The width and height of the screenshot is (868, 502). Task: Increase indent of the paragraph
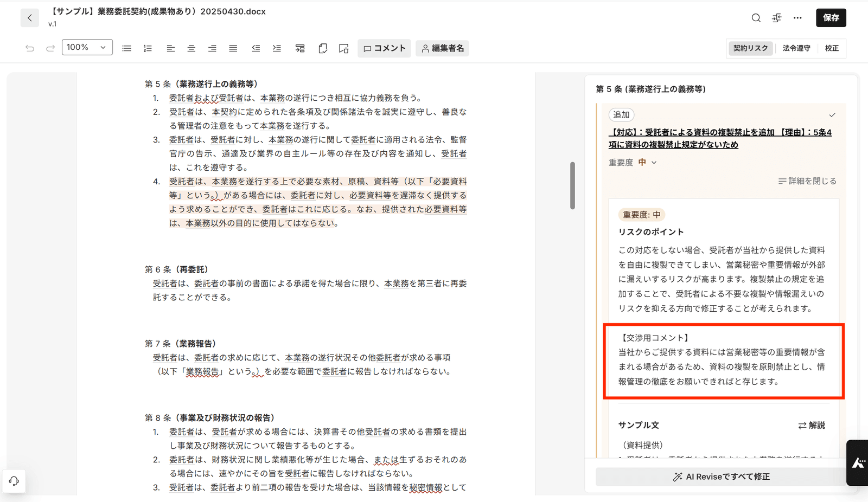[x=277, y=48]
